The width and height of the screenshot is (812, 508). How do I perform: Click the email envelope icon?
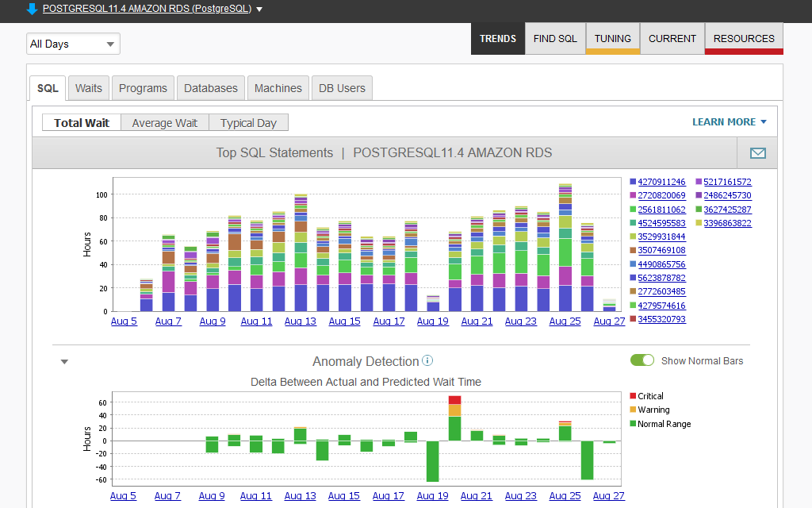pyautogui.click(x=757, y=153)
